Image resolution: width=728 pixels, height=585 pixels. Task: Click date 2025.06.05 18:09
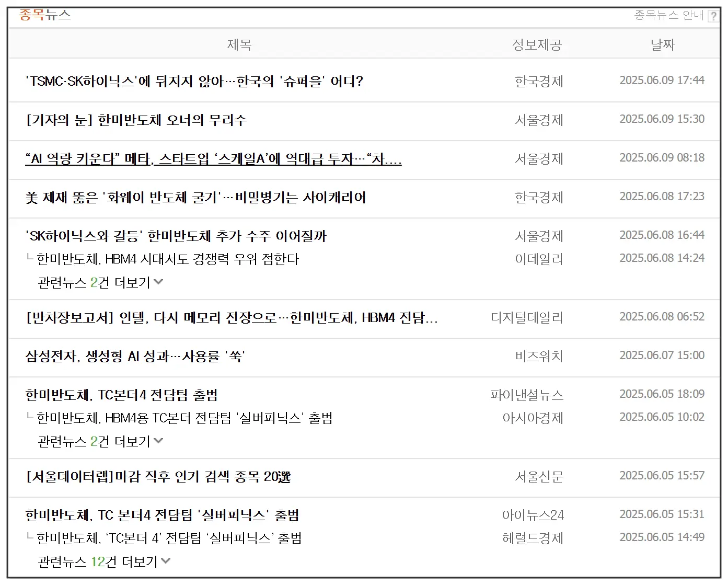(x=662, y=394)
